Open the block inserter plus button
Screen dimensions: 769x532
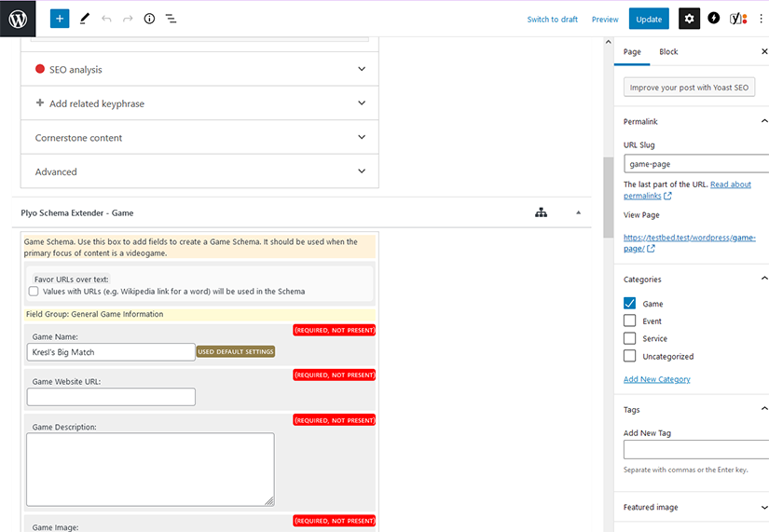coord(60,19)
